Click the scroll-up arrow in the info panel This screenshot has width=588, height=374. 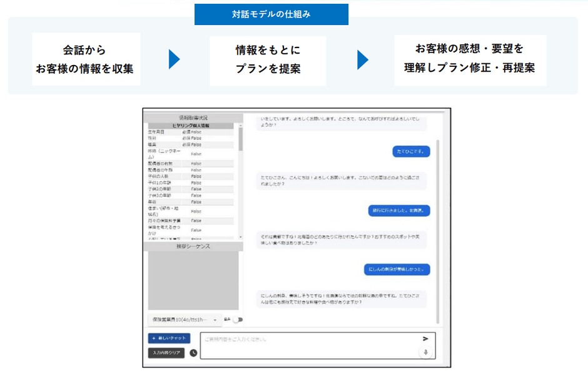coord(240,126)
